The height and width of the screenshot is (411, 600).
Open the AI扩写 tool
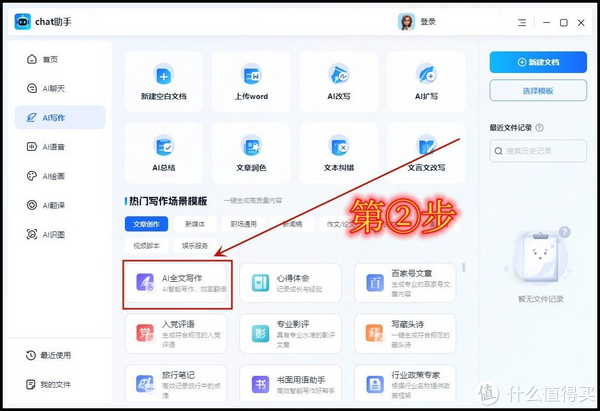click(x=427, y=77)
